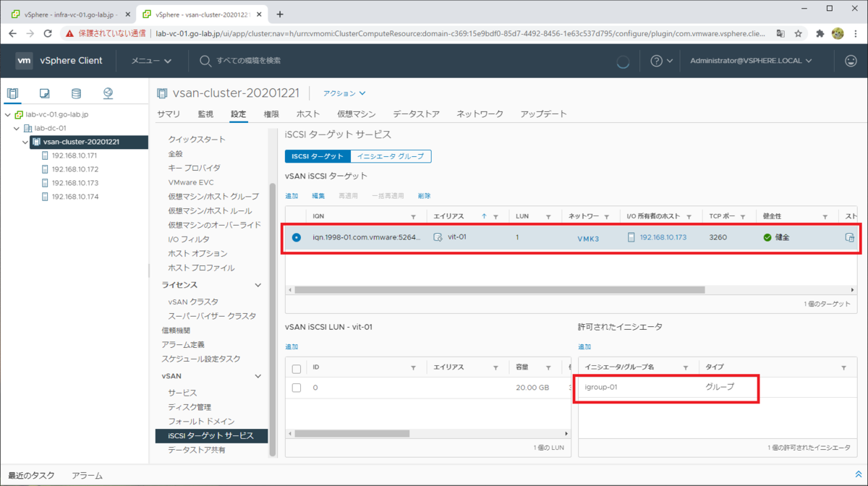This screenshot has height=486, width=868.
Task: Filter the ID column in the LUN table
Action: (413, 367)
